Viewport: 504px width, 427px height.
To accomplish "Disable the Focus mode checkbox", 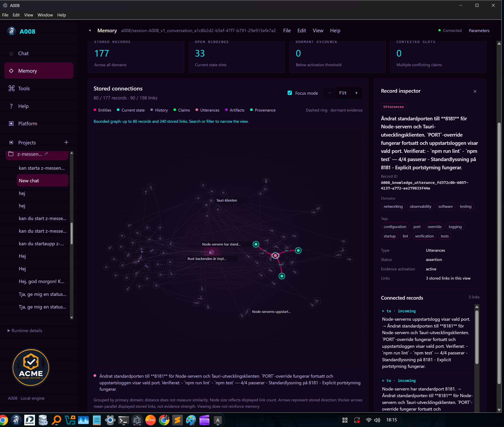I will 290,93.
